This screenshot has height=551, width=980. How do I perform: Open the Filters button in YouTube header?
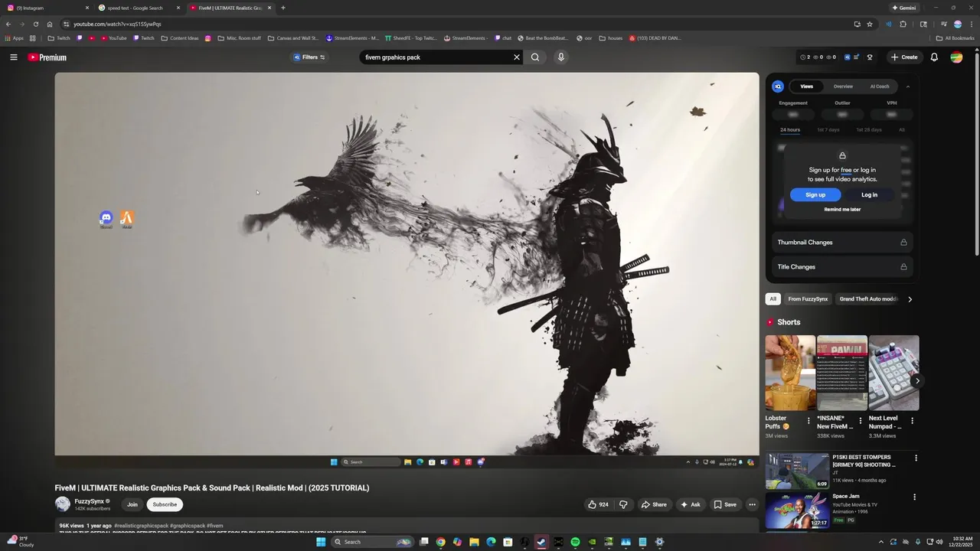[x=309, y=57]
